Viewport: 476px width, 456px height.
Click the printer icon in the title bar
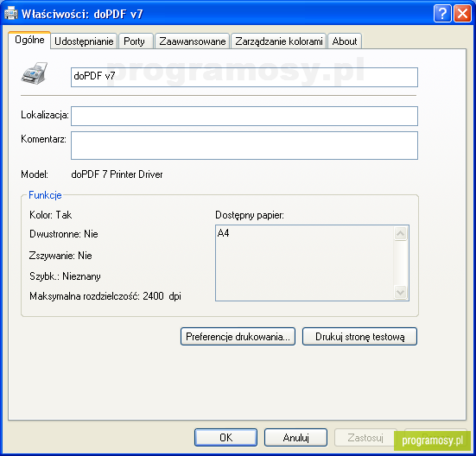pos(11,14)
